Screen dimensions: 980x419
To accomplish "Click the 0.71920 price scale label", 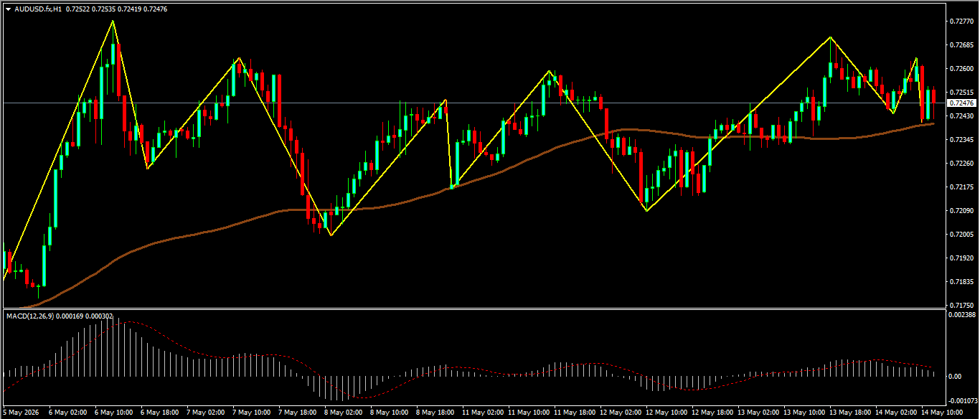I will [x=960, y=258].
